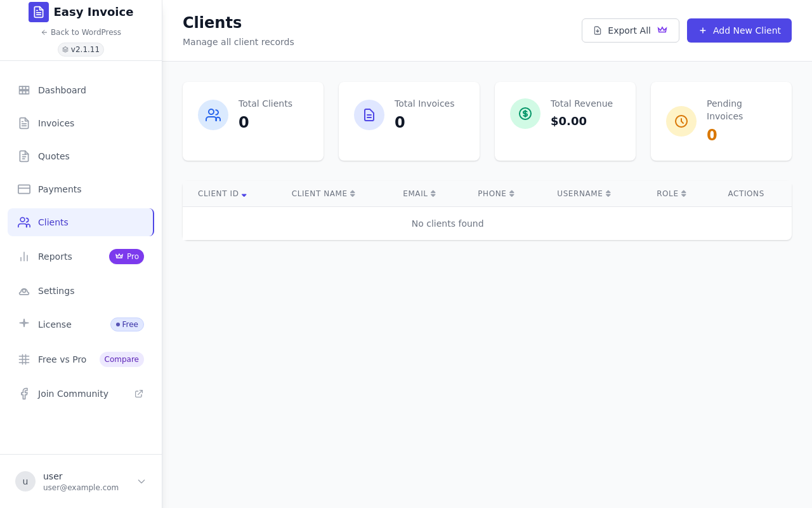Open the Quotes menu item

coord(81,156)
